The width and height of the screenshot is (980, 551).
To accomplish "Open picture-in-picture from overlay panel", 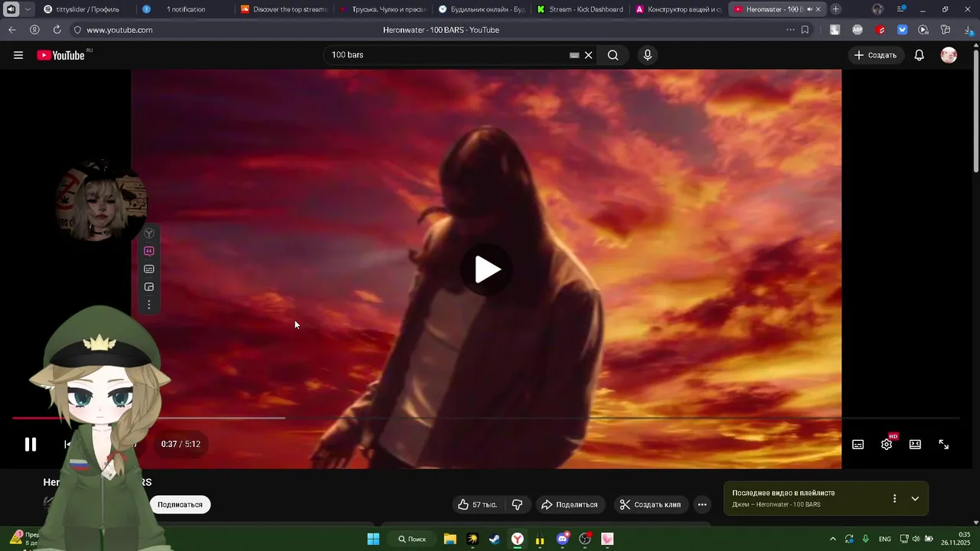I will pyautogui.click(x=149, y=287).
